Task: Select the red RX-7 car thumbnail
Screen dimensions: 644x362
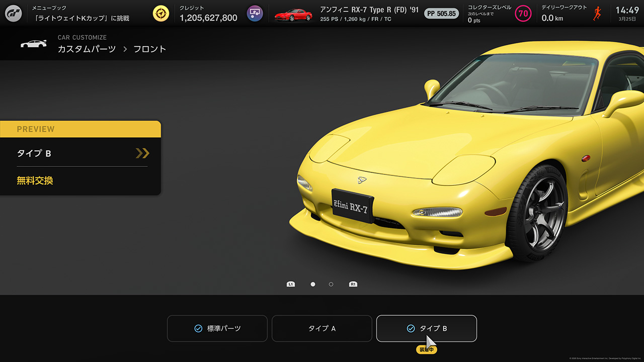Action: pos(293,14)
